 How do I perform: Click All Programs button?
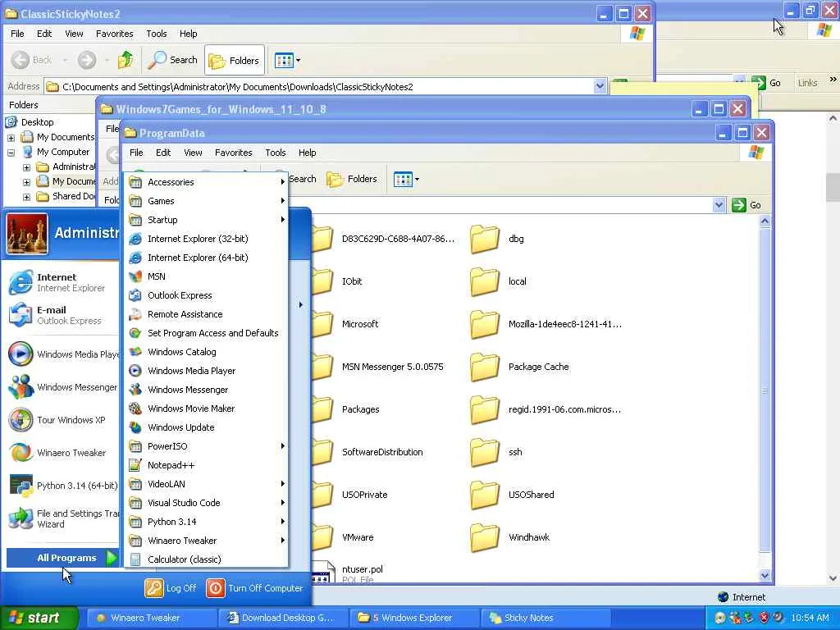(x=62, y=558)
